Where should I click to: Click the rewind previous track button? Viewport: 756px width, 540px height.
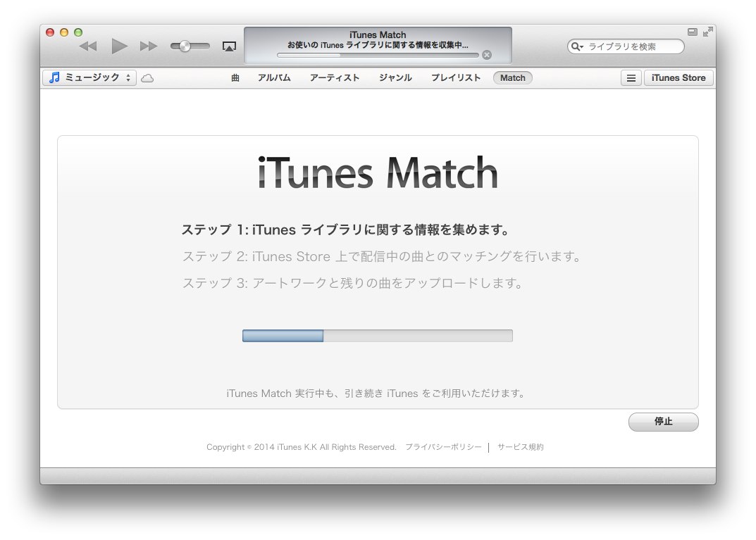[x=88, y=46]
